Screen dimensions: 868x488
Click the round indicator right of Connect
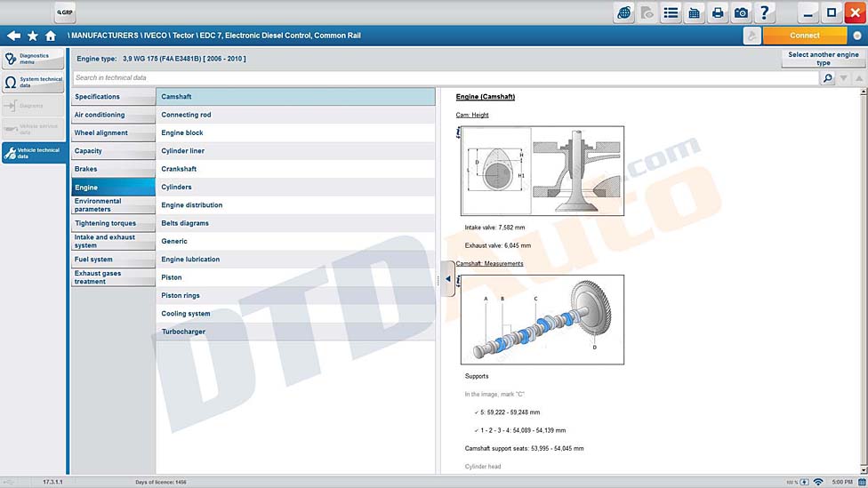[x=857, y=36]
